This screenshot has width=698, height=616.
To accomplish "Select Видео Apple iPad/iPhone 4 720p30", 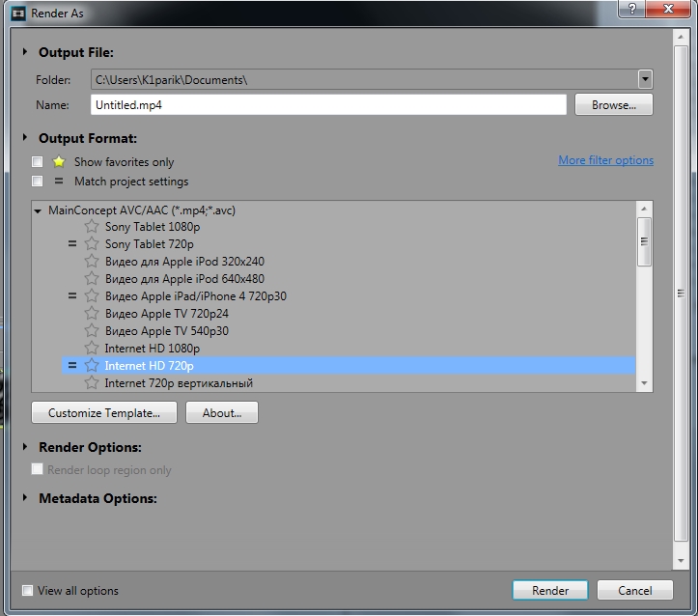I will pos(196,296).
